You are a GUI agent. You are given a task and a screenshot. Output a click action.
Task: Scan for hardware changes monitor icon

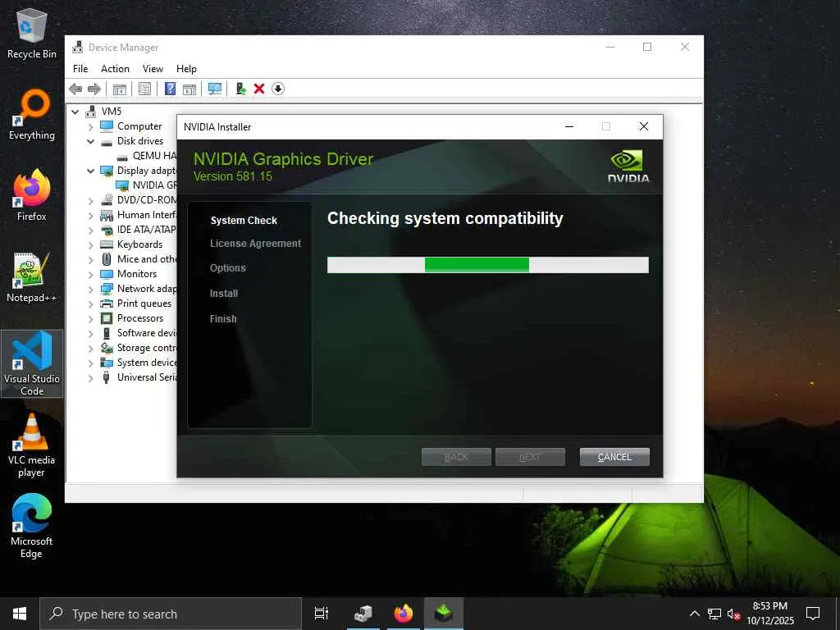coord(215,89)
